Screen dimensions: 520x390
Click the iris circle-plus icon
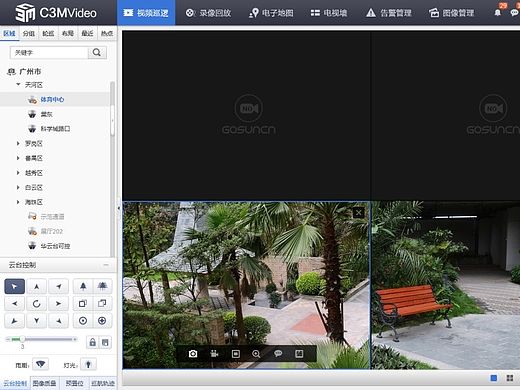[102, 321]
